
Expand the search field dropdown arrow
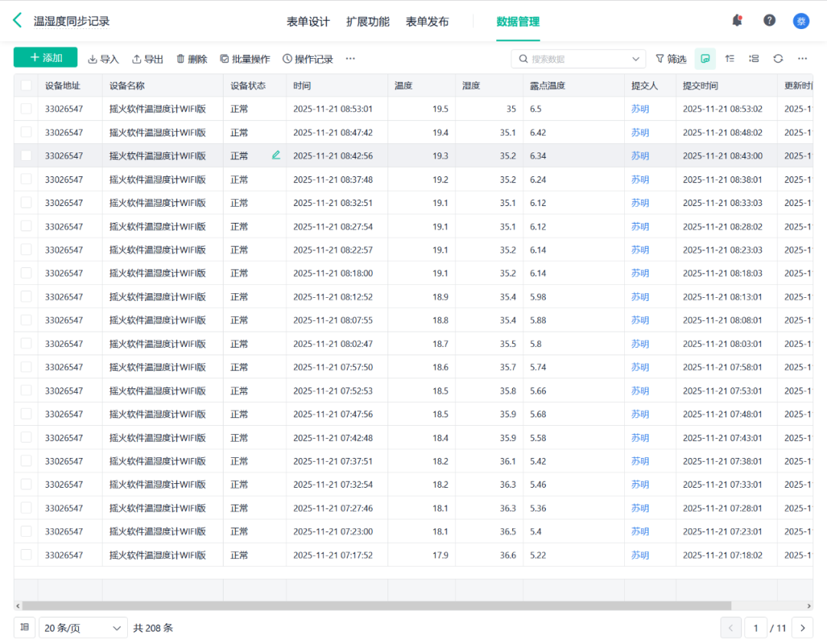(636, 59)
